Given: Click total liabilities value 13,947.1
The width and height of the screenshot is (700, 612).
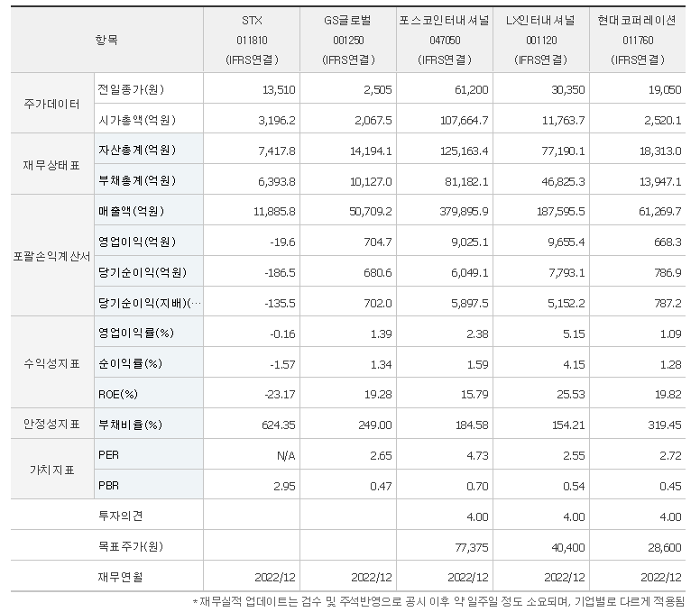Looking at the screenshot, I should (x=660, y=181).
